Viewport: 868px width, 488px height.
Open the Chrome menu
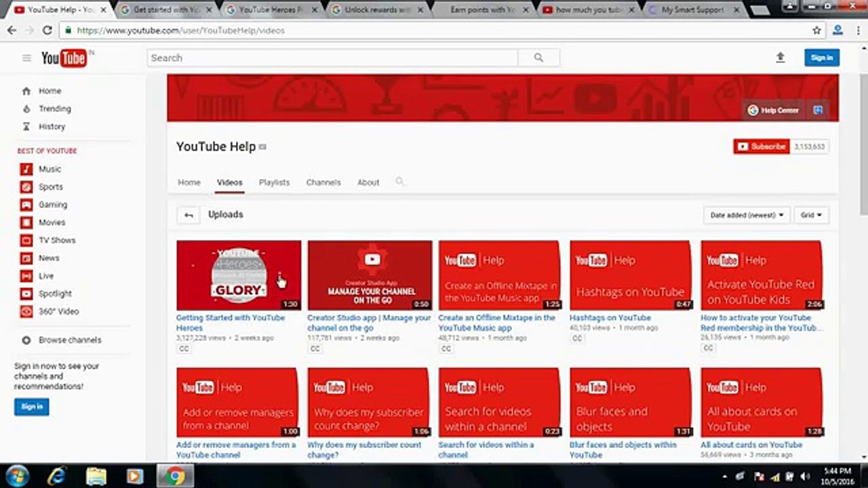(857, 30)
